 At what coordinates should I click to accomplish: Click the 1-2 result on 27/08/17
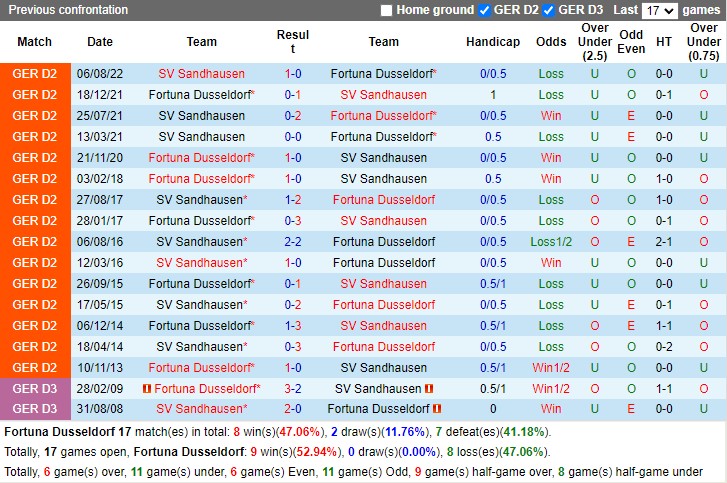pyautogui.click(x=293, y=200)
